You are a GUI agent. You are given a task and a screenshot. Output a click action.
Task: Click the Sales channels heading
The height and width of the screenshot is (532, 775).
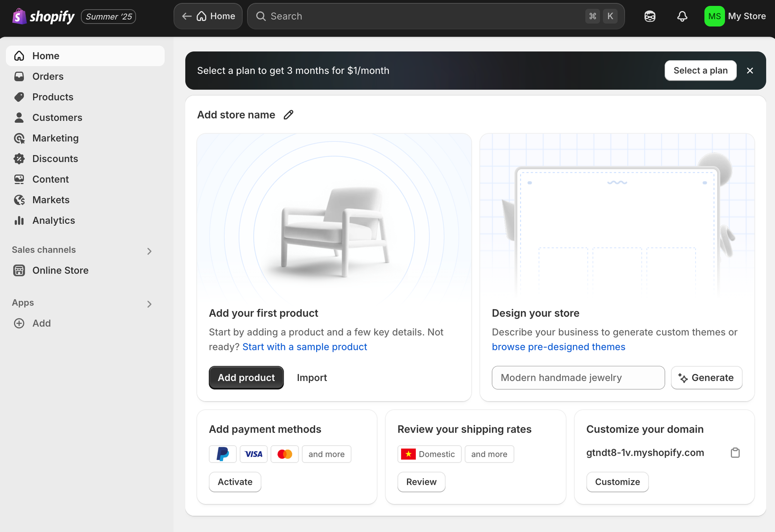[44, 250]
